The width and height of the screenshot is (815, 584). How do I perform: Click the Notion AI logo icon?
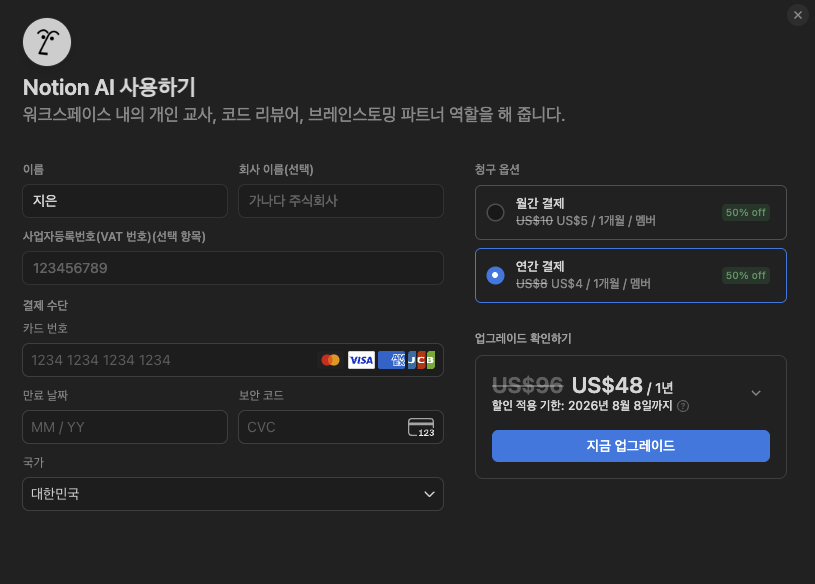tap(46, 41)
